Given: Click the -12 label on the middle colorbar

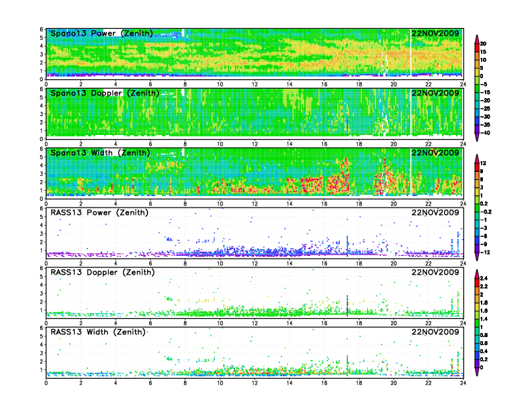Looking at the screenshot, I should pyautogui.click(x=485, y=253).
